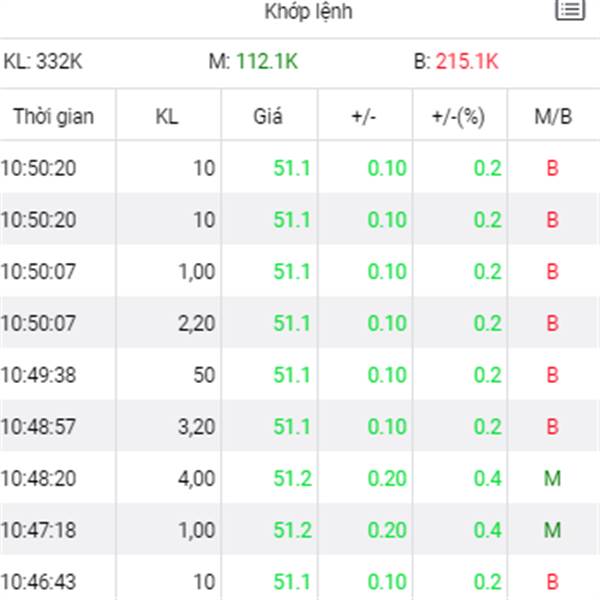Screen dimensions: 600x600
Task: Click the 0.20 change at 10:48:20
Action: coord(387,478)
